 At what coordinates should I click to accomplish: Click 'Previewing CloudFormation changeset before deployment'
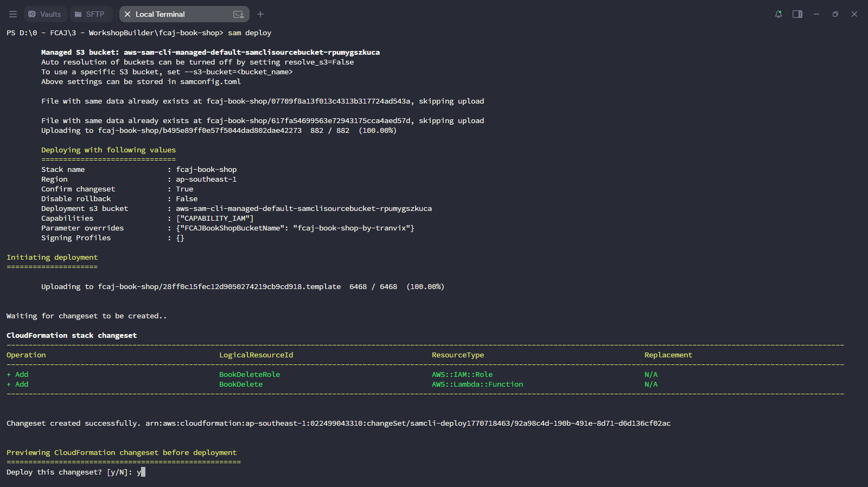pos(122,453)
